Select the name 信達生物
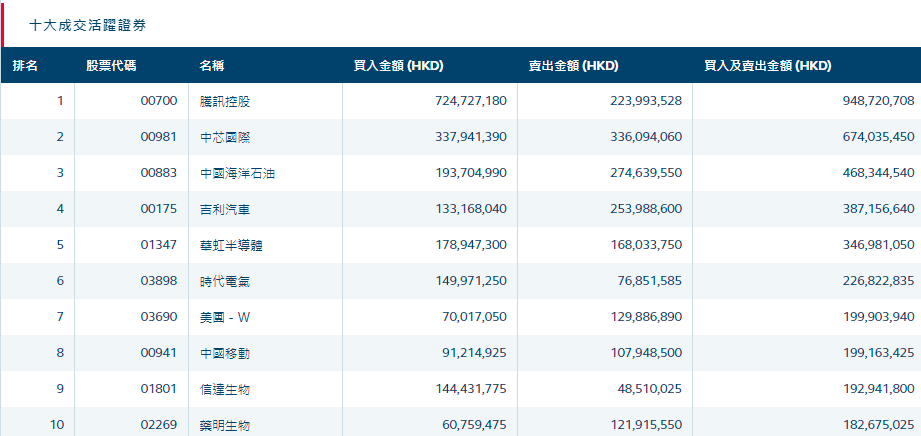 point(225,389)
